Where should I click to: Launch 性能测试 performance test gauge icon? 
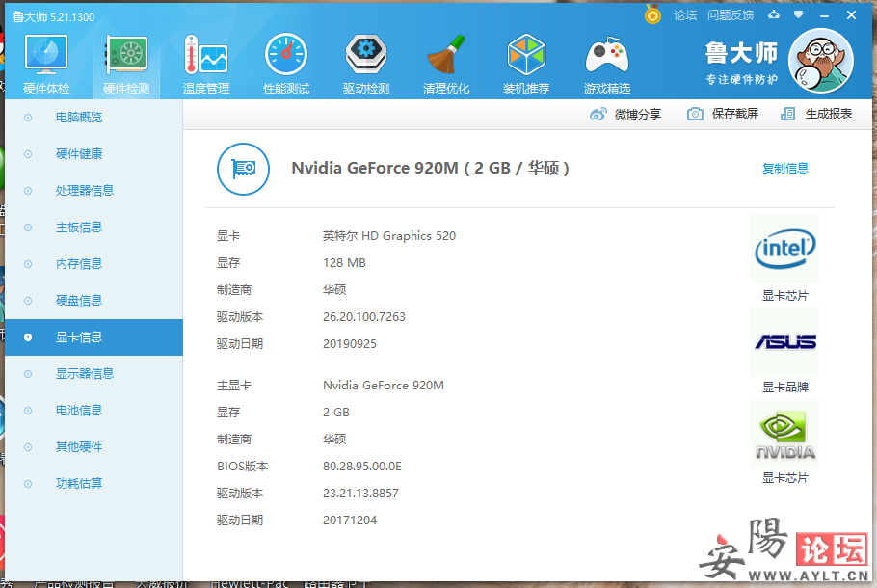point(286,54)
